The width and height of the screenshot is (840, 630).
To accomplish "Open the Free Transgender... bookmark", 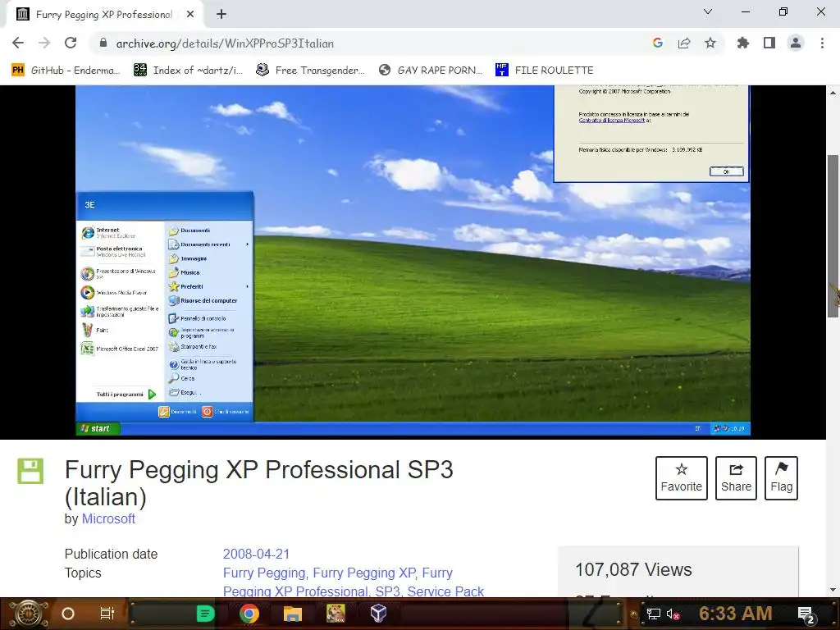I will (310, 71).
